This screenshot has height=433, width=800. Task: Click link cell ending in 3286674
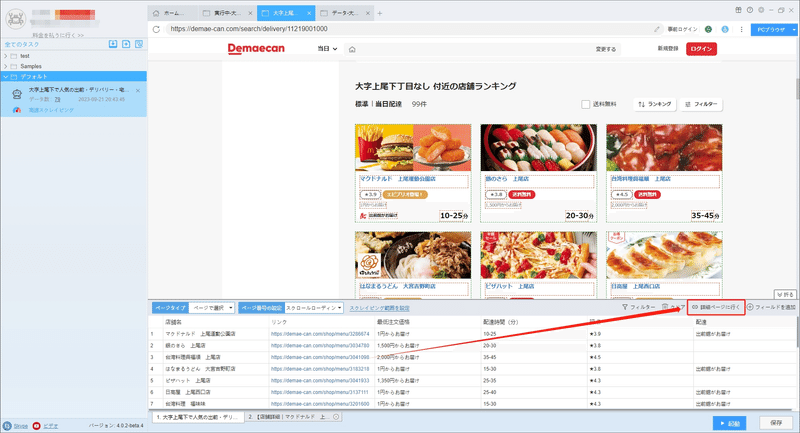pos(320,334)
